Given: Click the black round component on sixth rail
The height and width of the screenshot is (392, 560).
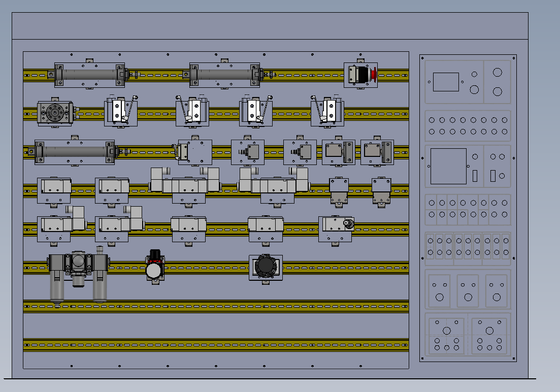Looking at the screenshot, I should pos(266,266).
